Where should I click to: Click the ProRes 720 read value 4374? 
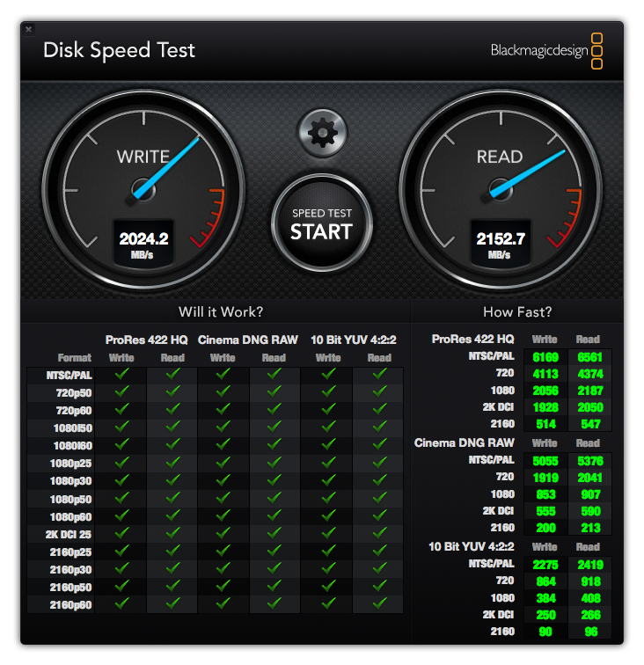pyautogui.click(x=590, y=374)
